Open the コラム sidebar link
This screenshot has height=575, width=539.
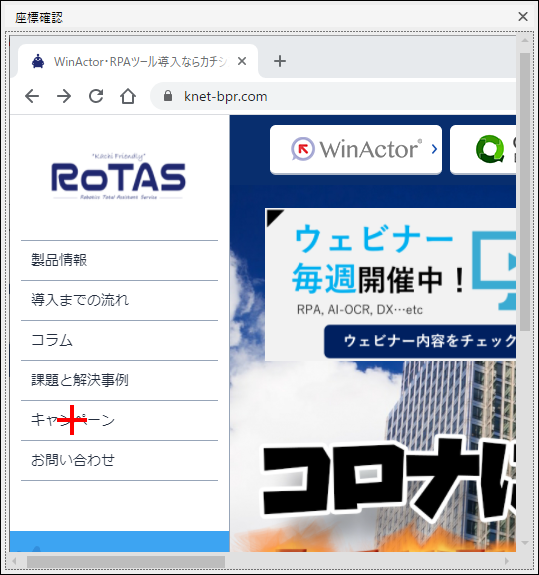coord(120,340)
